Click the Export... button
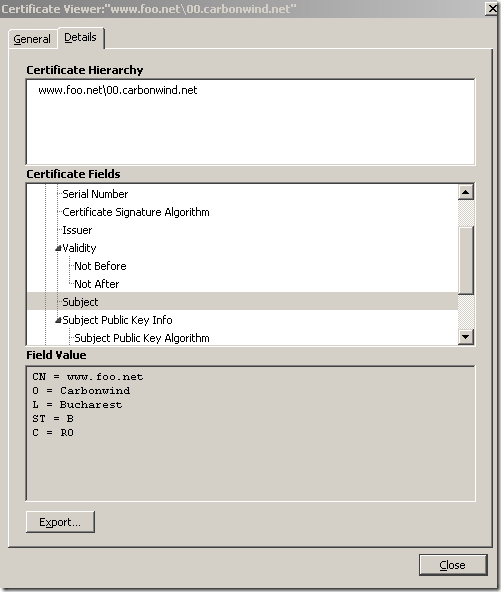This screenshot has height=592, width=501. click(x=60, y=522)
